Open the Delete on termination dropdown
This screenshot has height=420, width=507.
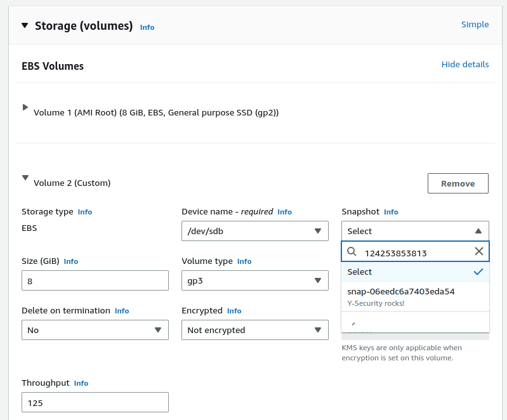click(x=95, y=330)
